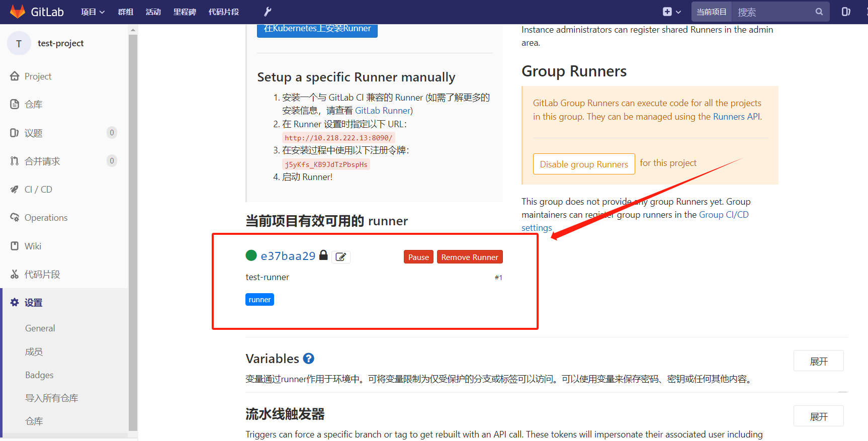Open runner e37baa29 link
Image resolution: width=868 pixels, height=441 pixels.
(x=288, y=256)
